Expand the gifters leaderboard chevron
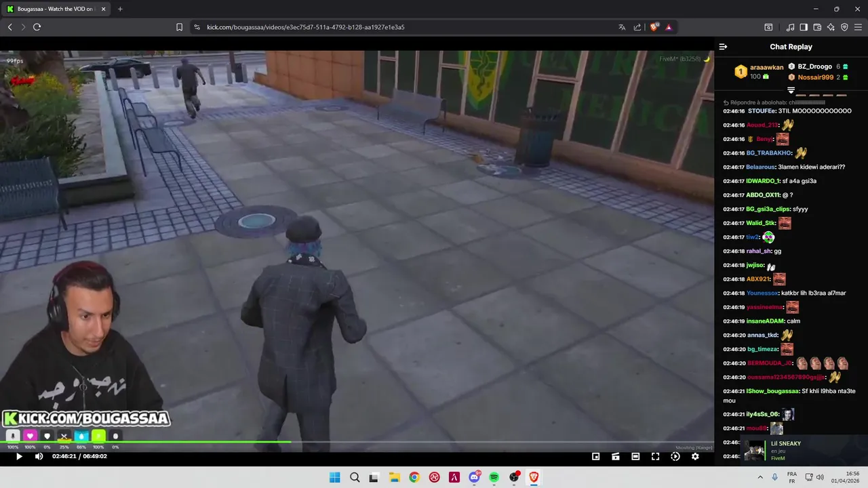This screenshot has width=868, height=488. click(x=791, y=90)
